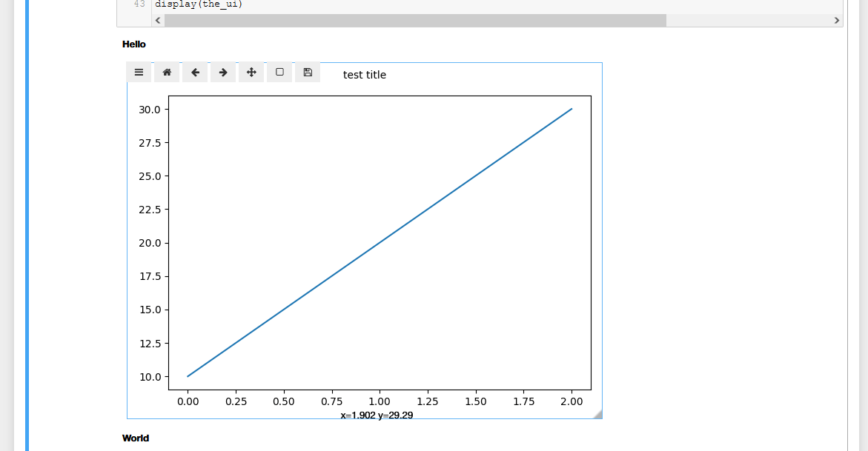Select the World markdown heading
The image size is (868, 451).
[x=136, y=438]
